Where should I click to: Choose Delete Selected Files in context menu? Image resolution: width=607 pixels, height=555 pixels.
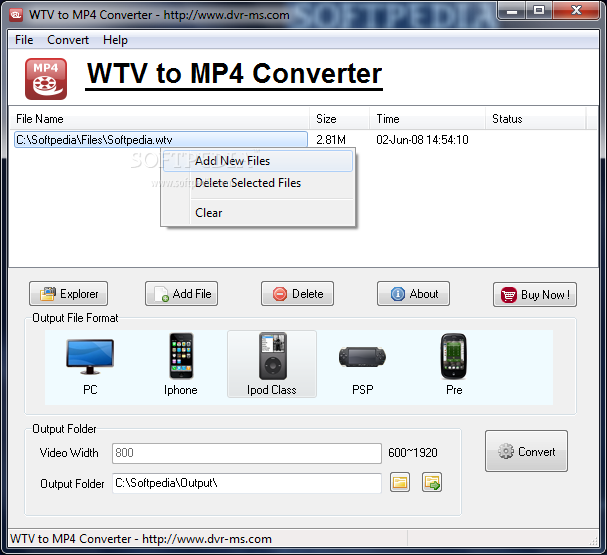pyautogui.click(x=257, y=183)
